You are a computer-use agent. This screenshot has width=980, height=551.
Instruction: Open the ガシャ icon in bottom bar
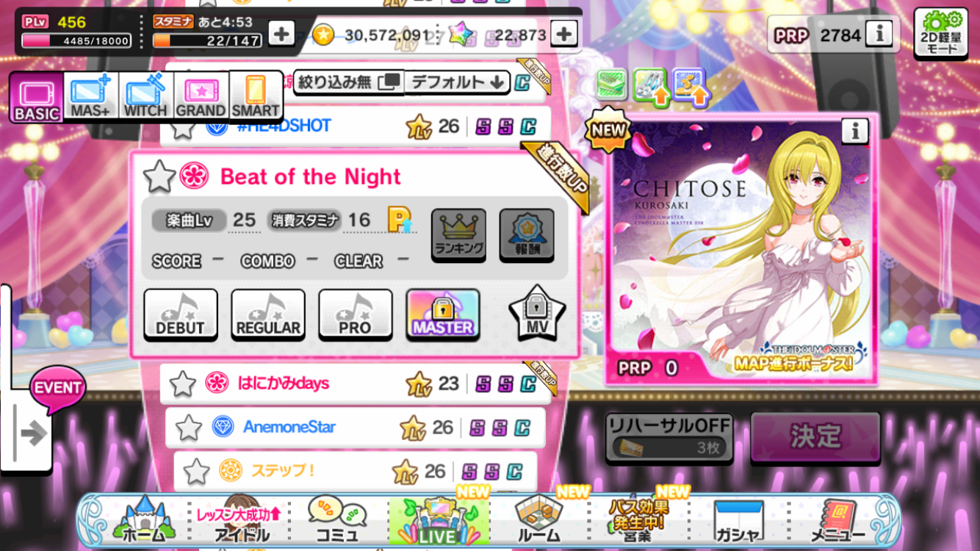[x=738, y=522]
